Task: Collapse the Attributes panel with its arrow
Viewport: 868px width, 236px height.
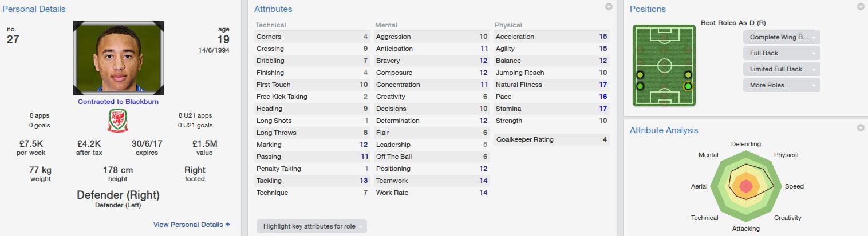Action: tap(609, 7)
